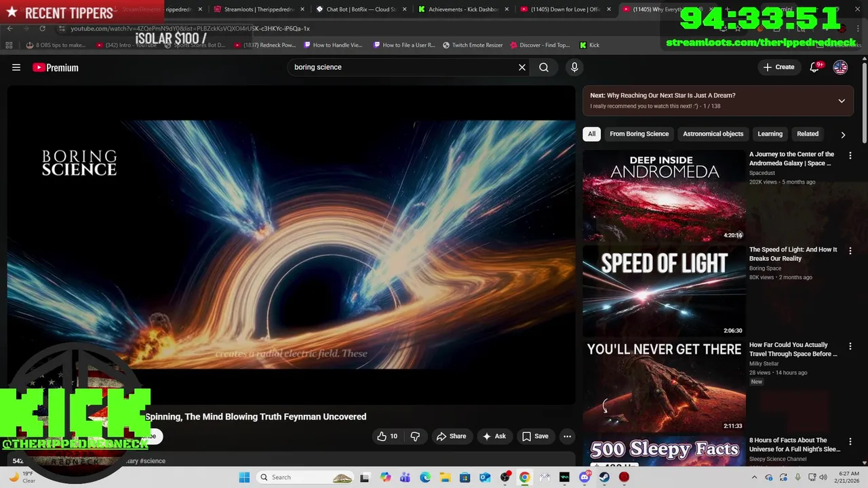The height and width of the screenshot is (488, 868).
Task: Close the Streamloots tab
Action: click(x=302, y=9)
